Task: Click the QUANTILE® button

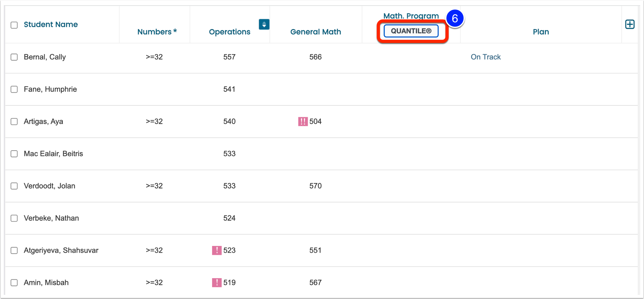Action: 411,31
